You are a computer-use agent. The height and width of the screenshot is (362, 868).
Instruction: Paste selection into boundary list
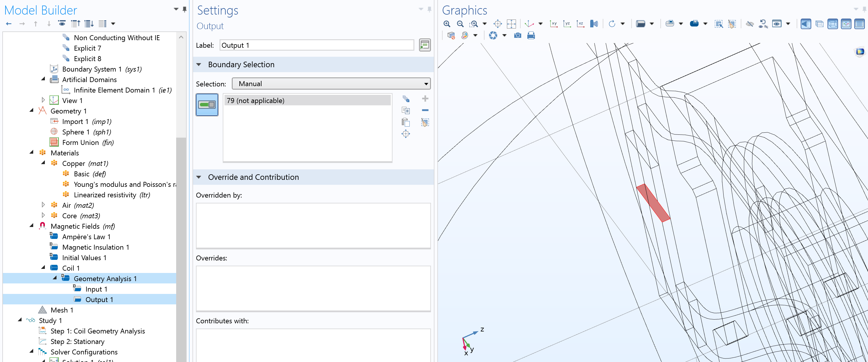406,122
